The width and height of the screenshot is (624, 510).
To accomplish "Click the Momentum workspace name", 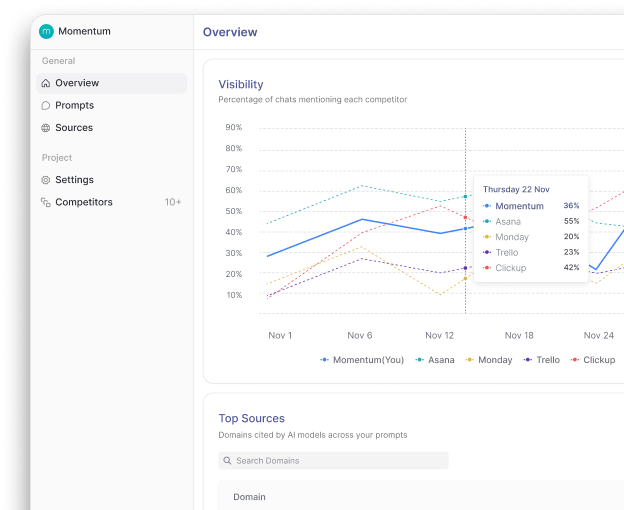I will 84,31.
